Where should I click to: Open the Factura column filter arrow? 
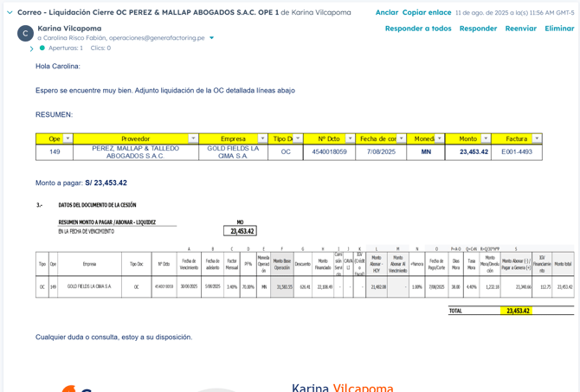[537, 138]
